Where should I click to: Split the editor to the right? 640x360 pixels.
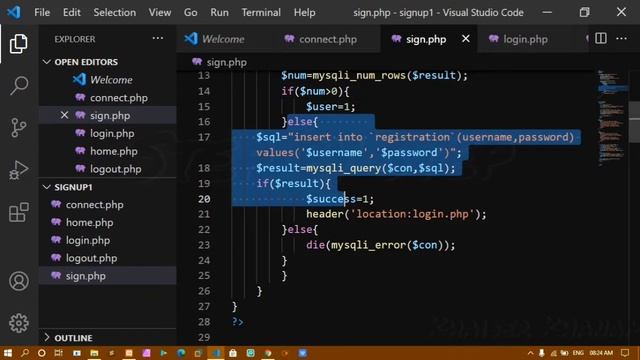600,38
